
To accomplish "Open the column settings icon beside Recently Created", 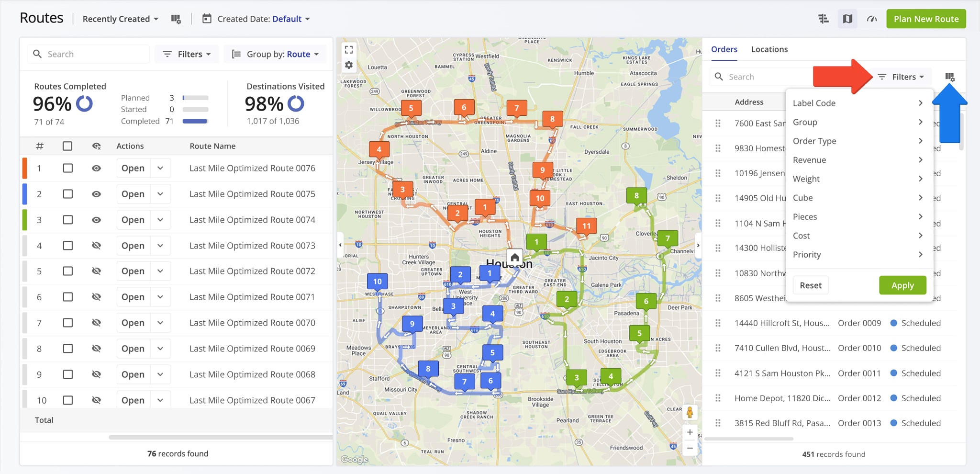I will (177, 19).
